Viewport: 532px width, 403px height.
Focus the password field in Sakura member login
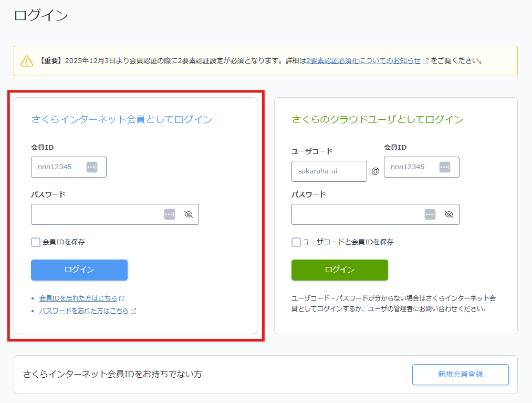tap(115, 214)
